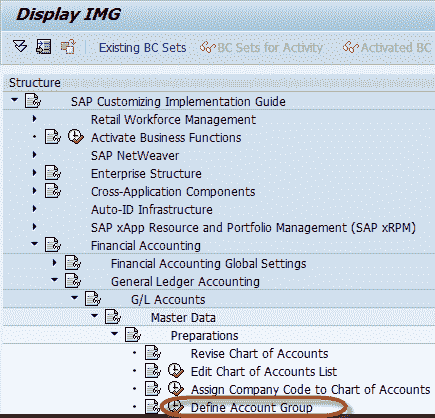Viewport: 435px width, 418px height.
Task: Select Define Account Group entry
Action: tap(252, 407)
